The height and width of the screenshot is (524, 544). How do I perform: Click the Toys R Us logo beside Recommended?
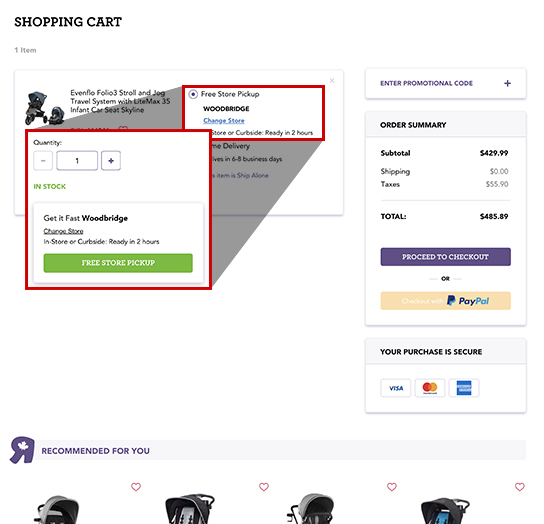[23, 450]
